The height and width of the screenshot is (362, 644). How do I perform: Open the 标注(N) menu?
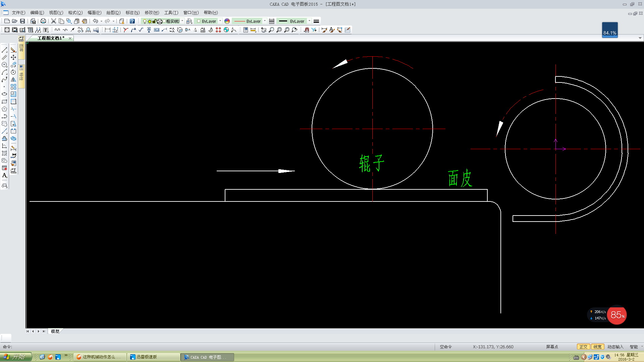point(132,12)
